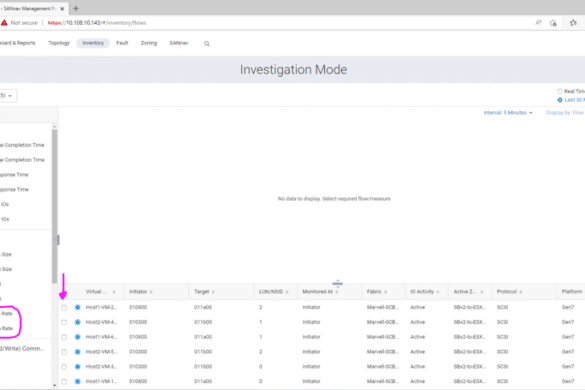Open the Dashboard & Reports tab

(x=18, y=43)
